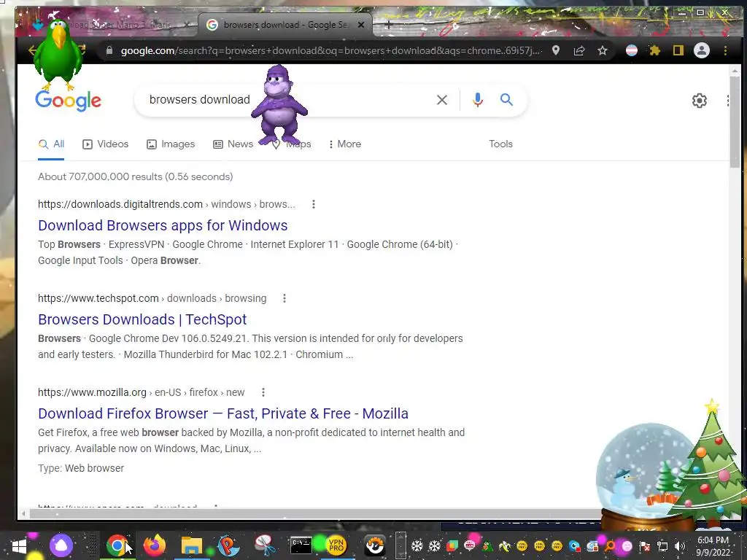The width and height of the screenshot is (747, 560).
Task: Click the google.com address bar URL
Action: [x=330, y=50]
